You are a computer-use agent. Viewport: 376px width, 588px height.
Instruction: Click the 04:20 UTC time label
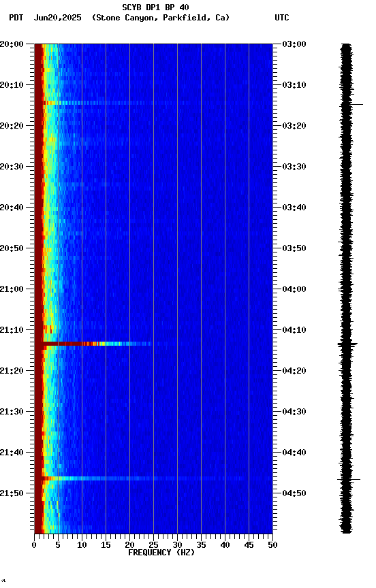point(294,372)
